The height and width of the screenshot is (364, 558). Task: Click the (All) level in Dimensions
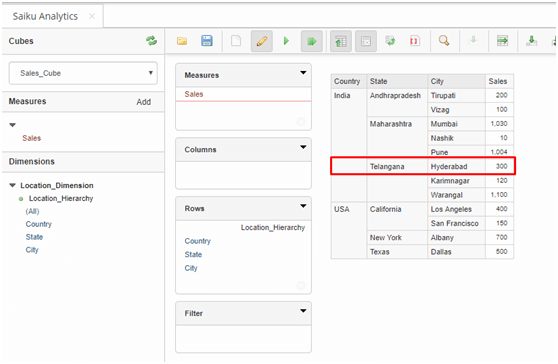(x=32, y=211)
